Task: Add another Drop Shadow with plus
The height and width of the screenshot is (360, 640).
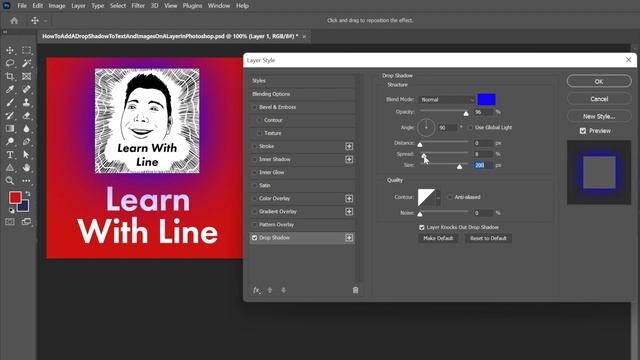Action: 349,238
